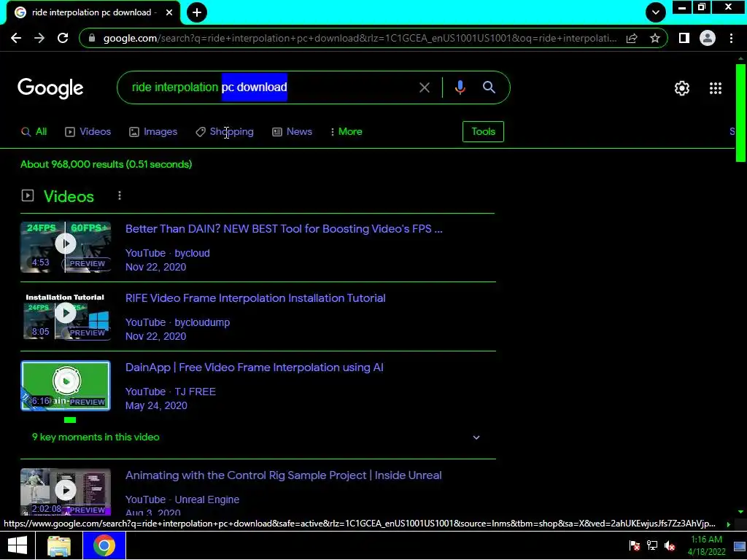View site information lock icon
This screenshot has width=747, height=560.
[x=92, y=38]
